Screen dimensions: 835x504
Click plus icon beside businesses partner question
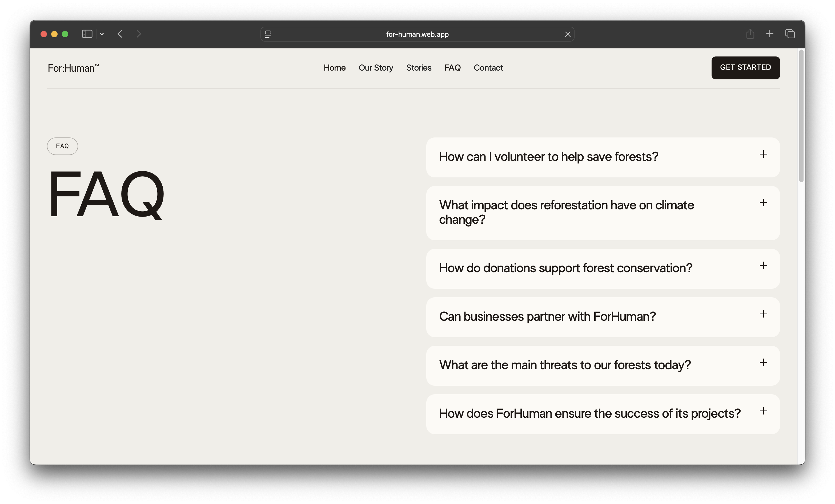tap(763, 314)
